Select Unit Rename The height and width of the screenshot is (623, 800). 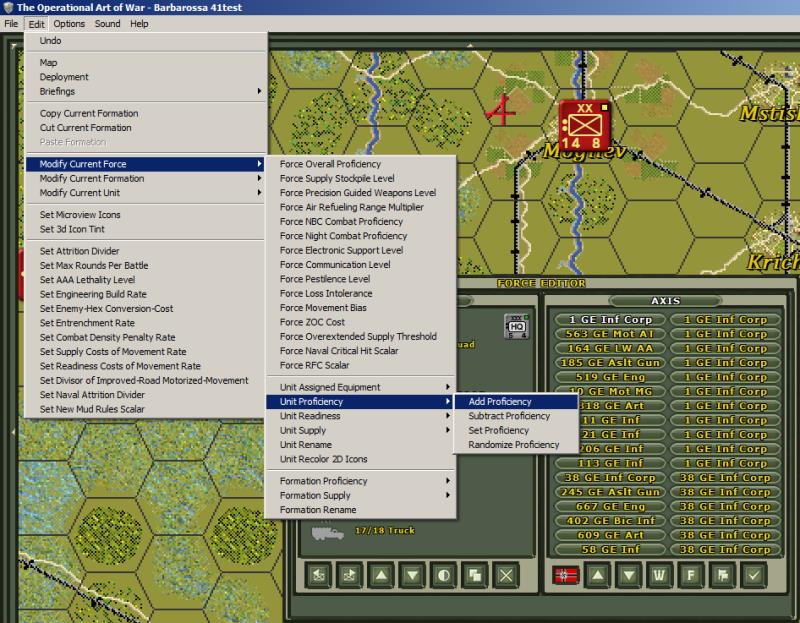[x=360, y=444]
